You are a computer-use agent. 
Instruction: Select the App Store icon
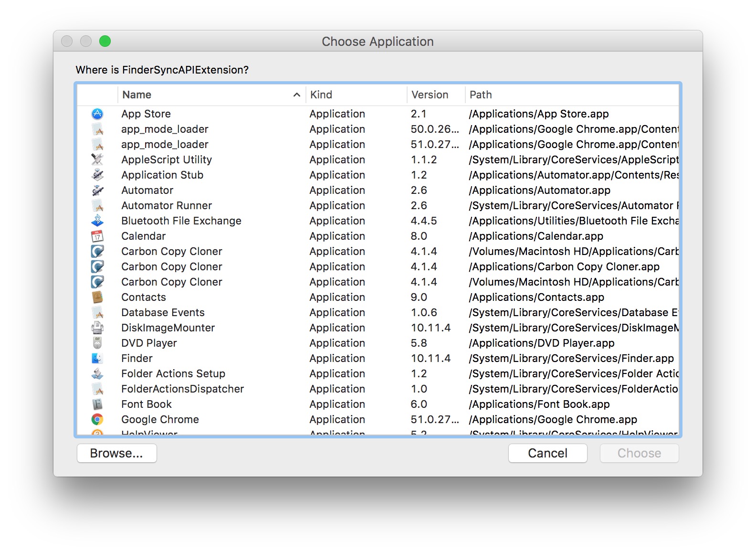97,114
